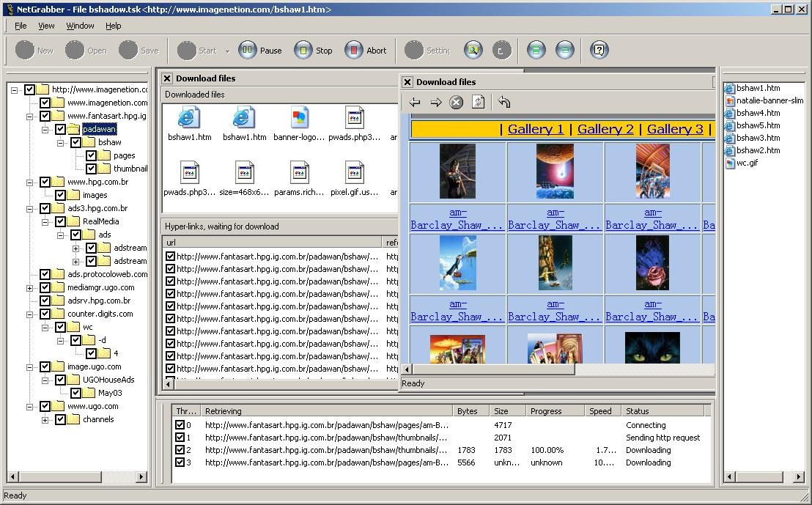Sort threads by Progress column header

pos(554,410)
